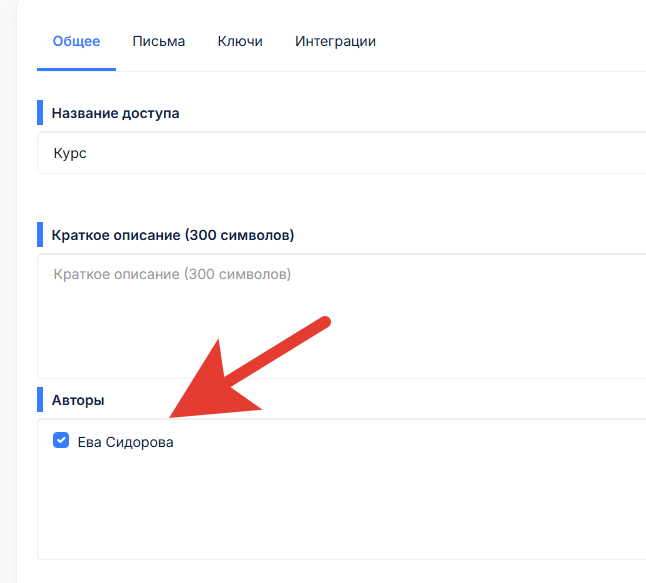Uncheck the Ева Сидорова author checkbox

[x=61, y=441]
